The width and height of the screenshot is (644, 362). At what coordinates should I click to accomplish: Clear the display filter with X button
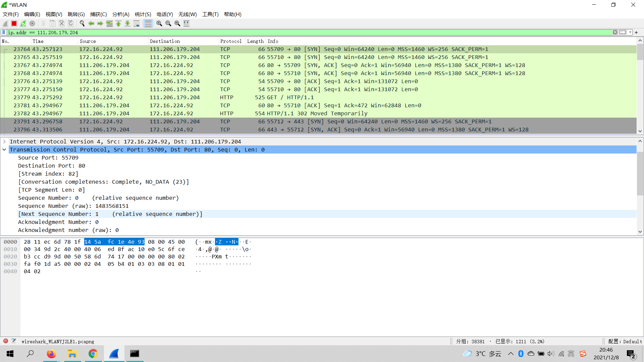coord(615,33)
